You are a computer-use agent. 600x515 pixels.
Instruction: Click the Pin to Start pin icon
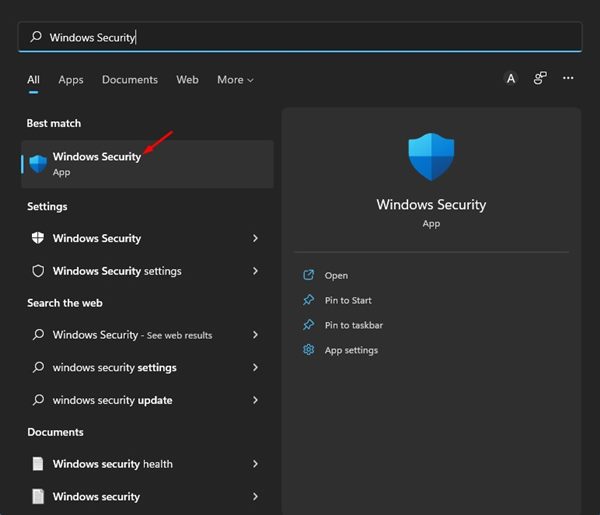[308, 300]
